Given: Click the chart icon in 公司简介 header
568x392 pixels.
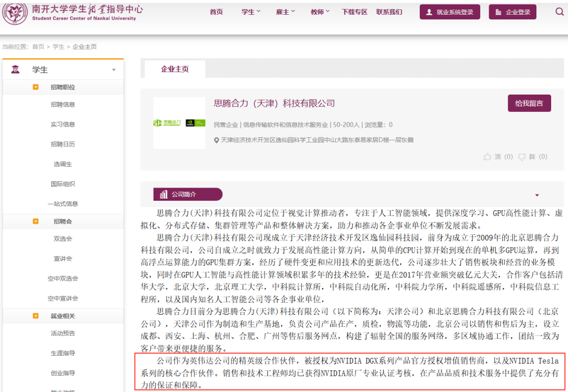Looking at the screenshot, I should point(164,194).
